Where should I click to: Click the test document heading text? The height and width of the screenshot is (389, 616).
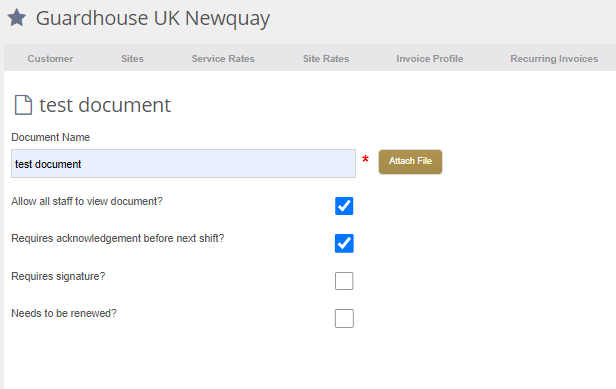pos(105,105)
